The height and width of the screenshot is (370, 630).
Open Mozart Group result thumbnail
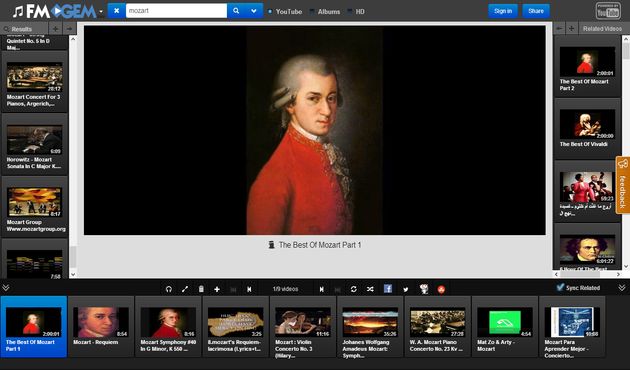pos(35,202)
